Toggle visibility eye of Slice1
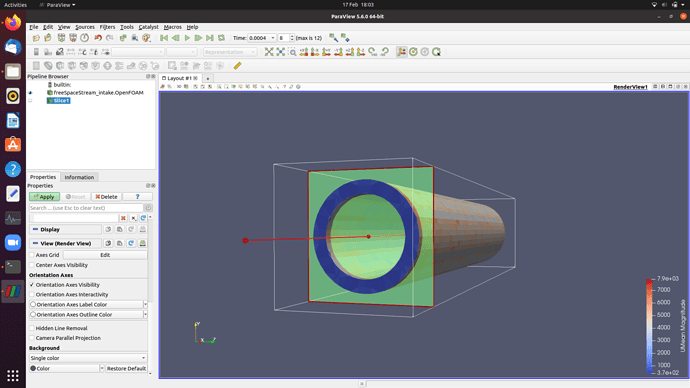The width and height of the screenshot is (690, 388). (x=30, y=101)
